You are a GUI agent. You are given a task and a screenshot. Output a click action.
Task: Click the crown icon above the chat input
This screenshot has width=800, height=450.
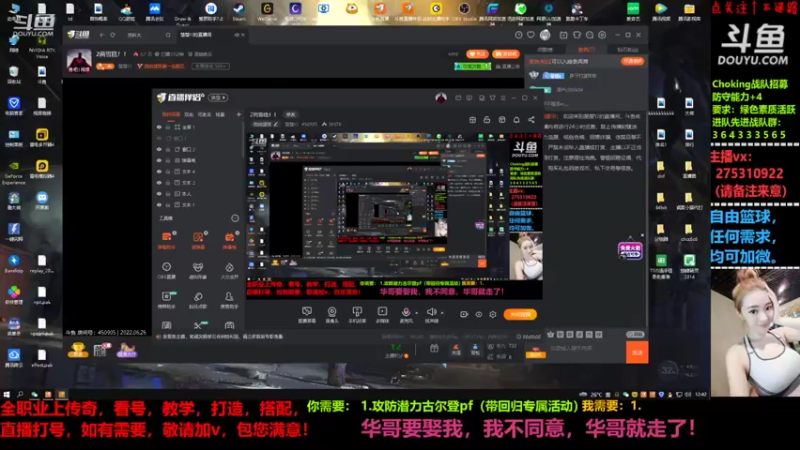pyautogui.click(x=551, y=335)
